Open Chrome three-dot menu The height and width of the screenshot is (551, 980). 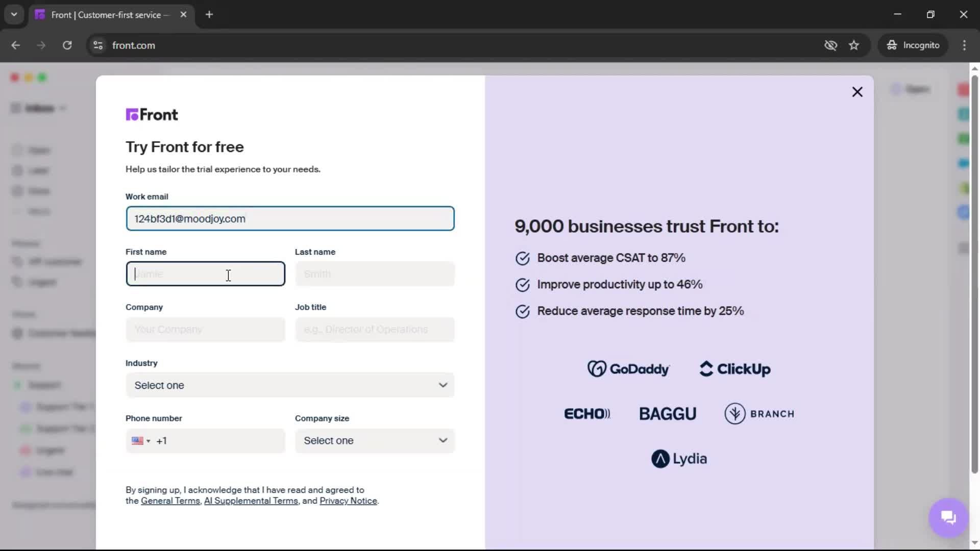coord(964,45)
